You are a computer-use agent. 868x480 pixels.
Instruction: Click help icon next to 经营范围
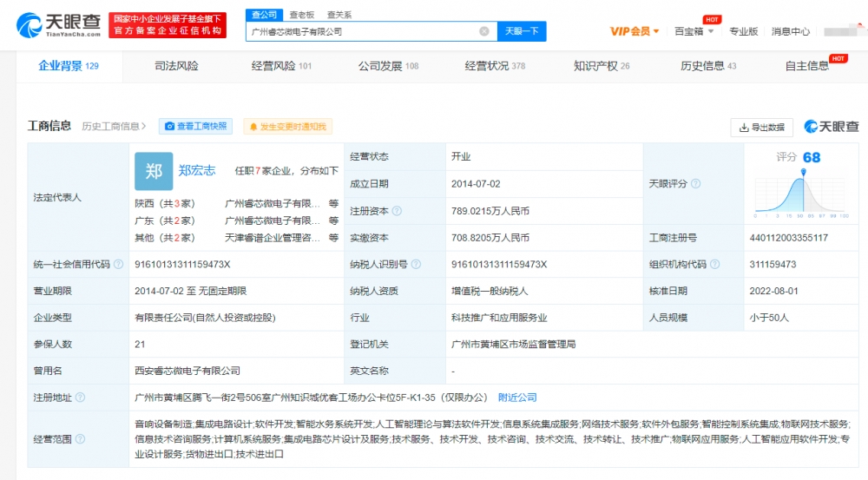click(80, 439)
